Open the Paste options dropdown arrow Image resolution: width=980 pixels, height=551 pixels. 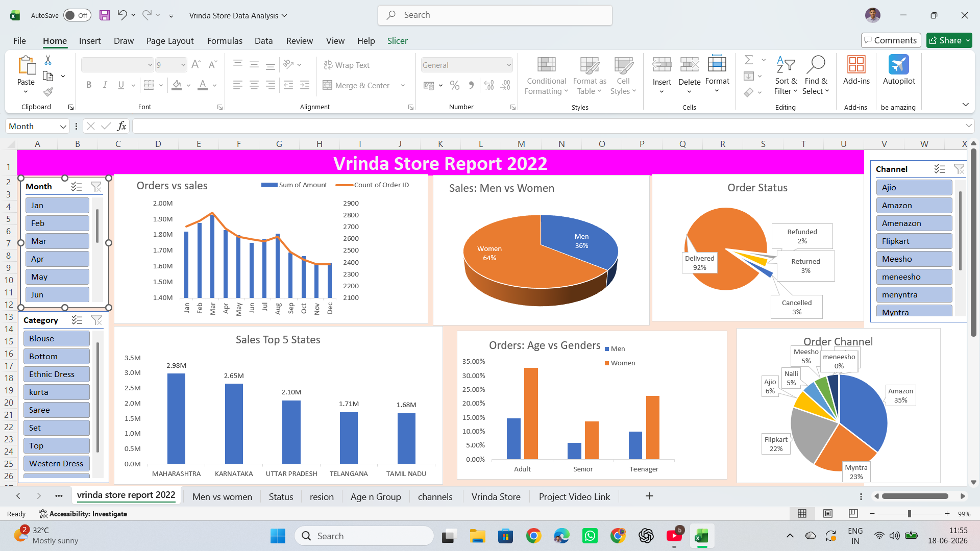[x=26, y=92]
